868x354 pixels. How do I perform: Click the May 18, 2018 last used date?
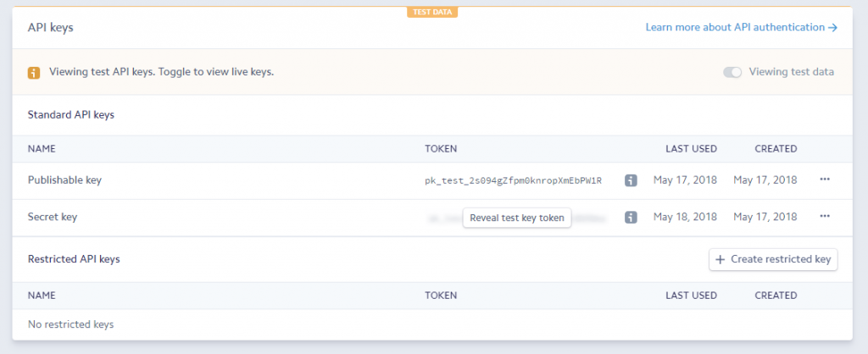[x=685, y=217]
